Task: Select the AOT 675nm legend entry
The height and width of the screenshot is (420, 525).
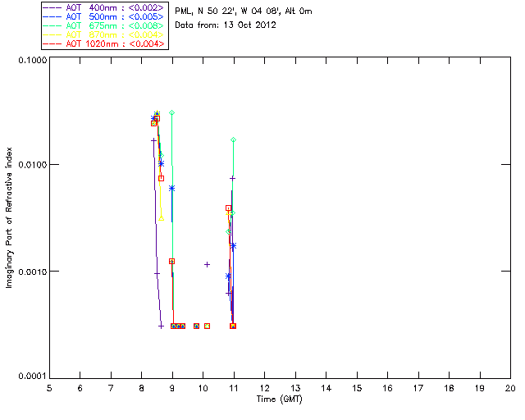Action: [x=104, y=25]
